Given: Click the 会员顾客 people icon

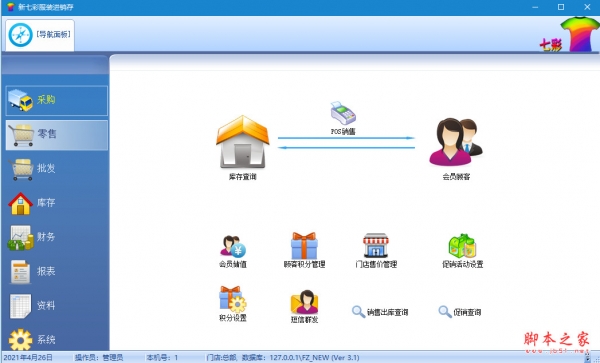Looking at the screenshot, I should pyautogui.click(x=456, y=142).
